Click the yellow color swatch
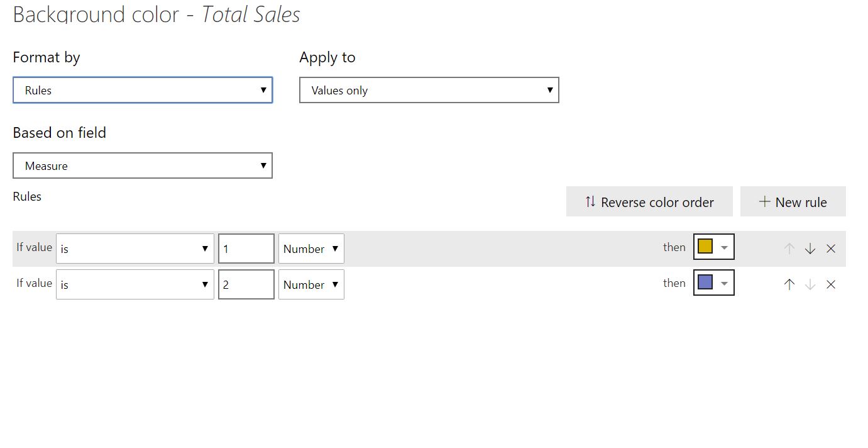Viewport: 868px width, 448px height. pyautogui.click(x=705, y=247)
